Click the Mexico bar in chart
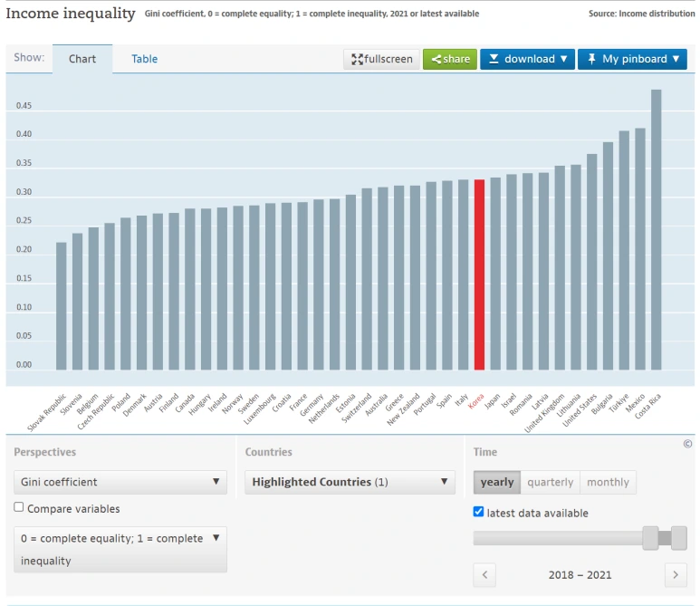The width and height of the screenshot is (700, 606). pyautogui.click(x=639, y=249)
